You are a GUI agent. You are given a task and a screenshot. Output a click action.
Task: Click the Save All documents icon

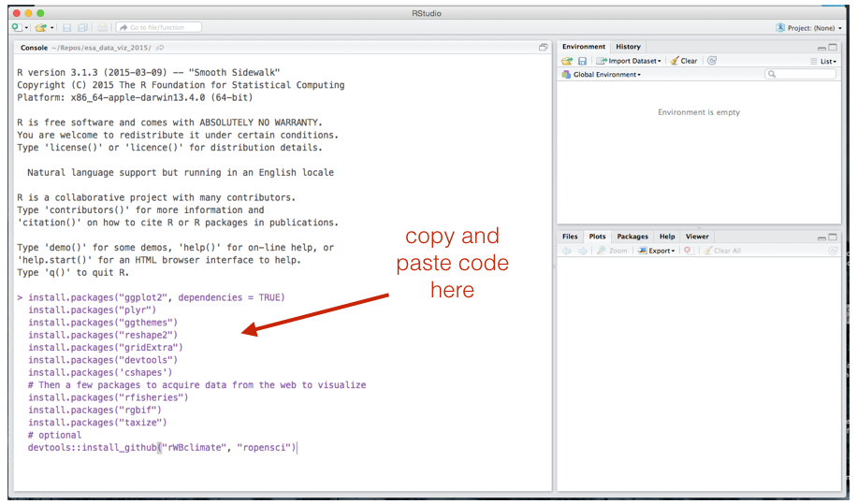point(82,27)
